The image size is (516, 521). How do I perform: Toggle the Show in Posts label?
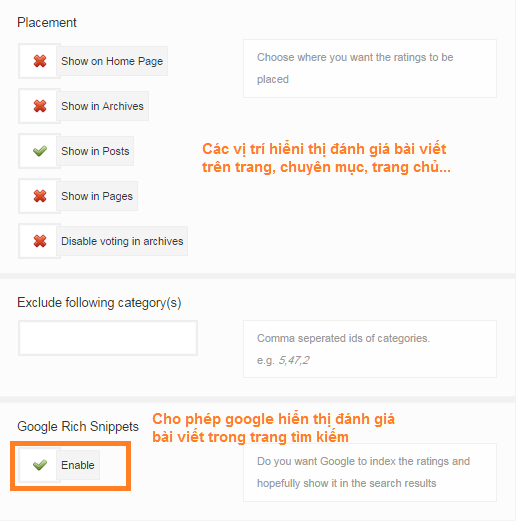[x=95, y=151]
